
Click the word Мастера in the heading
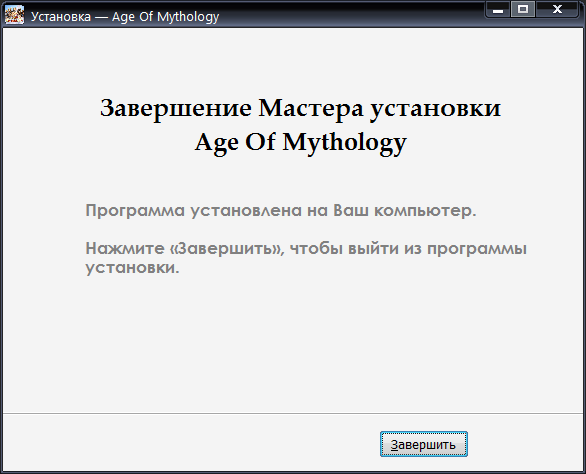click(311, 108)
